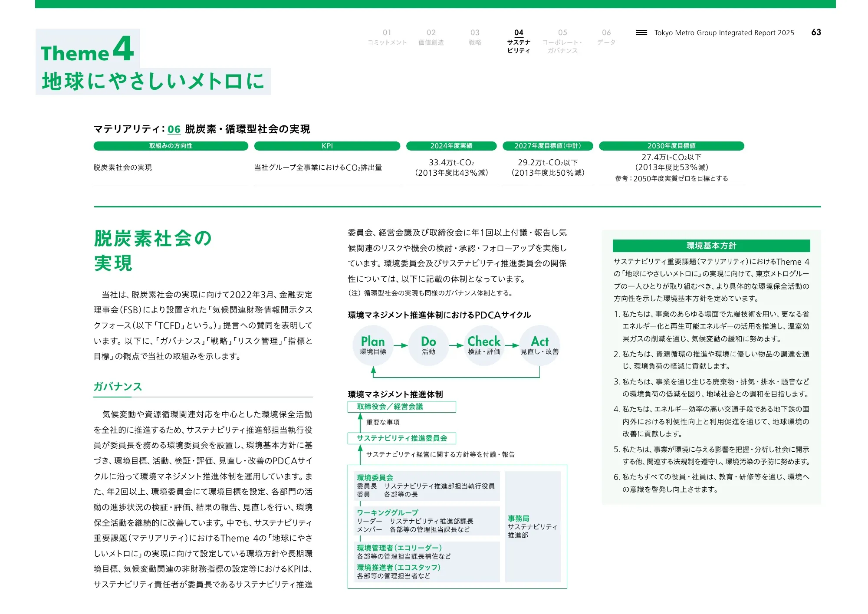Viewport: 868px width, 614px height.
Task: Click the 環境委員会 heading
Action: 375,477
